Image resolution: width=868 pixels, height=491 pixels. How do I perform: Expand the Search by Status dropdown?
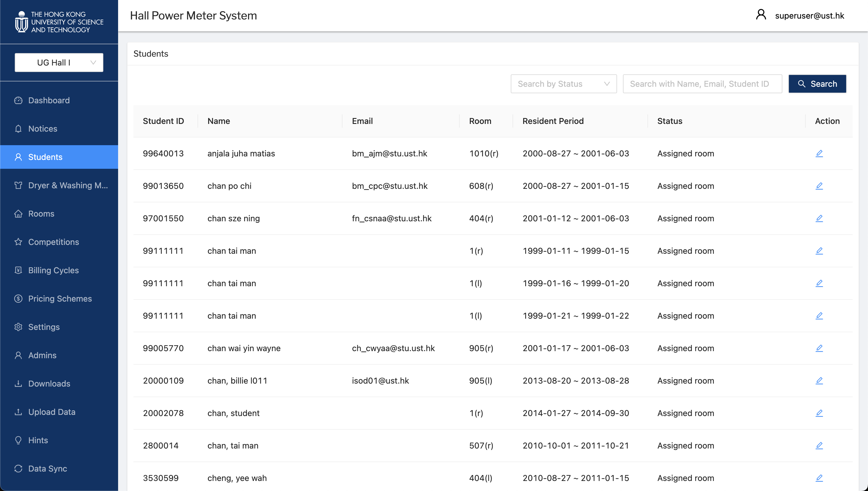pos(563,84)
